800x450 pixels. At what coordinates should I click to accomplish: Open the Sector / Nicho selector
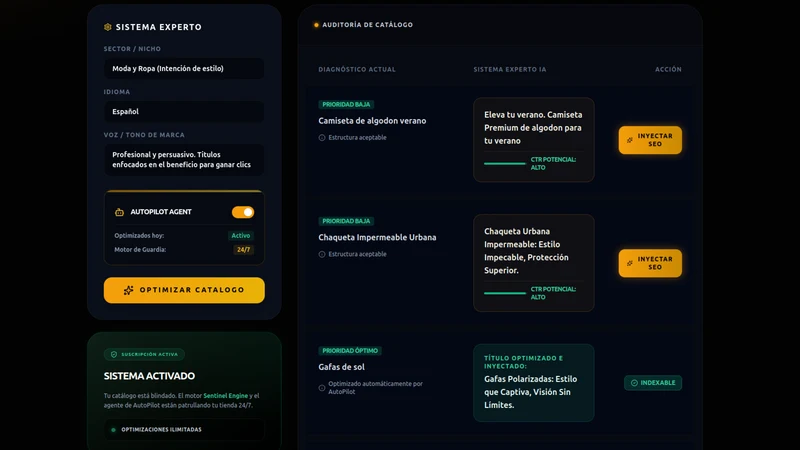click(x=184, y=68)
